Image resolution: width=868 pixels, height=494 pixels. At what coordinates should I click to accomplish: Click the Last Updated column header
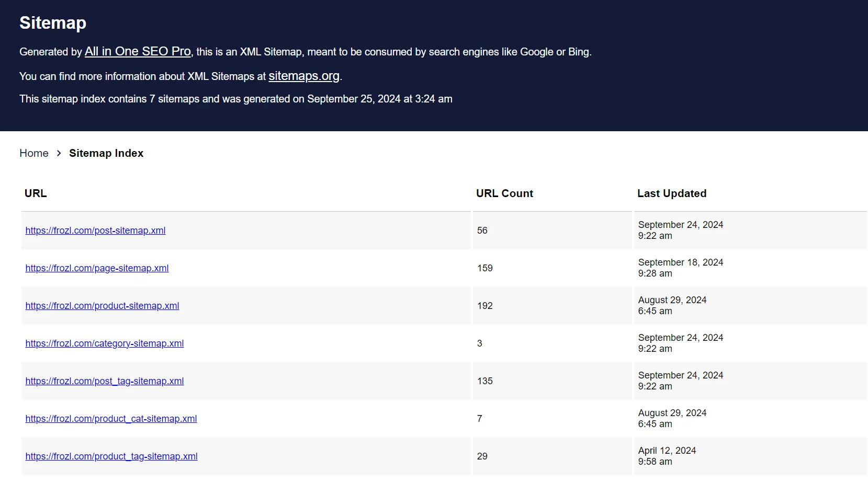click(672, 193)
